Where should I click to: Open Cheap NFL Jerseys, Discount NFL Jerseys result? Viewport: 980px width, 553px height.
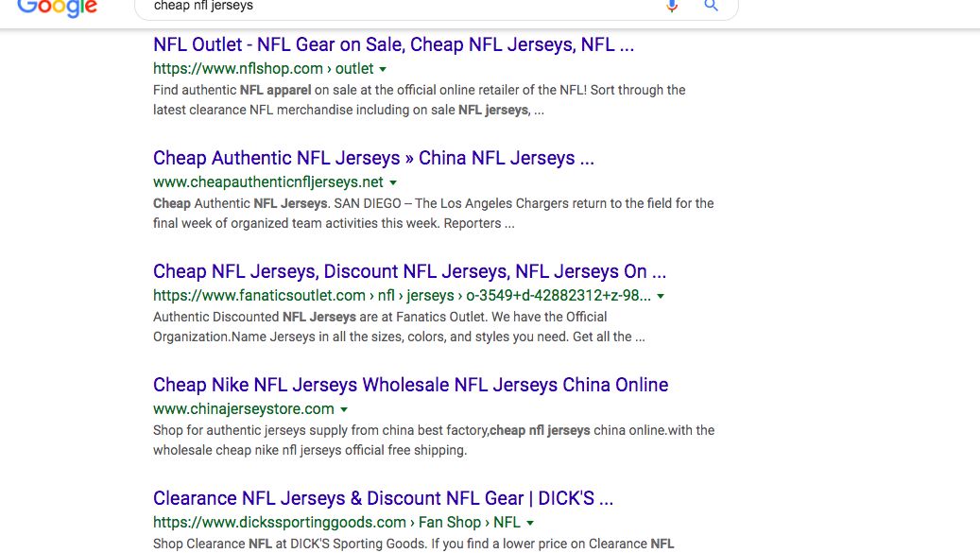click(409, 271)
